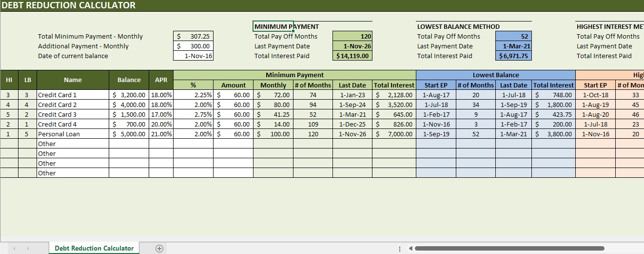
Task: Select the HI column header
Action: (x=9, y=80)
